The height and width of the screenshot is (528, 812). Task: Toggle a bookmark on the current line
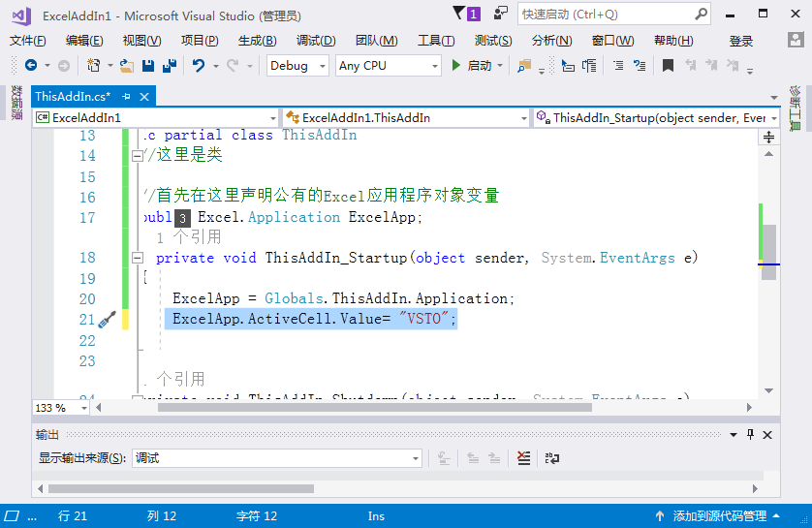point(668,65)
